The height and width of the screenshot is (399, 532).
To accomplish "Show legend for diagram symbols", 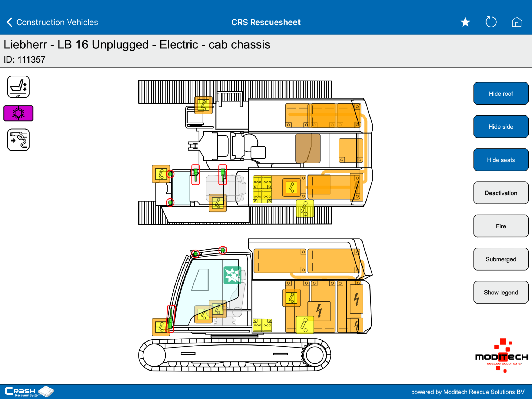I will point(501,292).
